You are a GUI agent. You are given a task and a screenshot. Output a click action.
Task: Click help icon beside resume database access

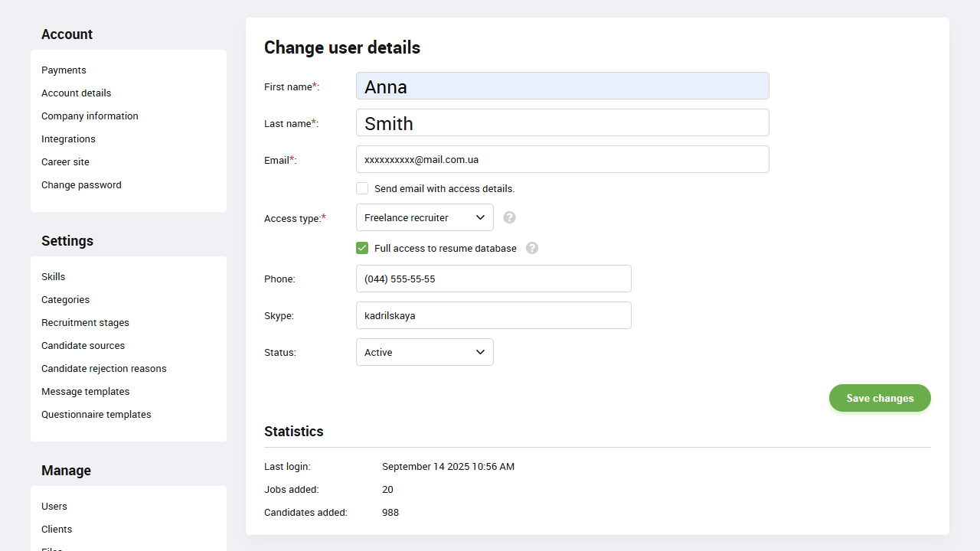[x=532, y=248]
